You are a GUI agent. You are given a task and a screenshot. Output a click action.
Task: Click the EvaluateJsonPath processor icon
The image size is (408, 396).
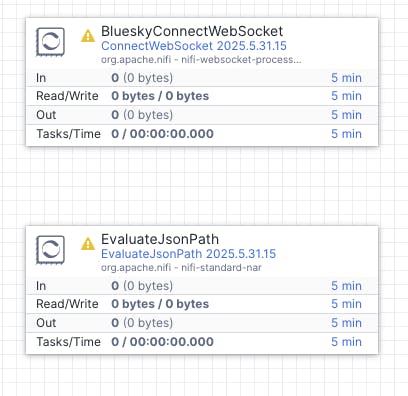50,250
